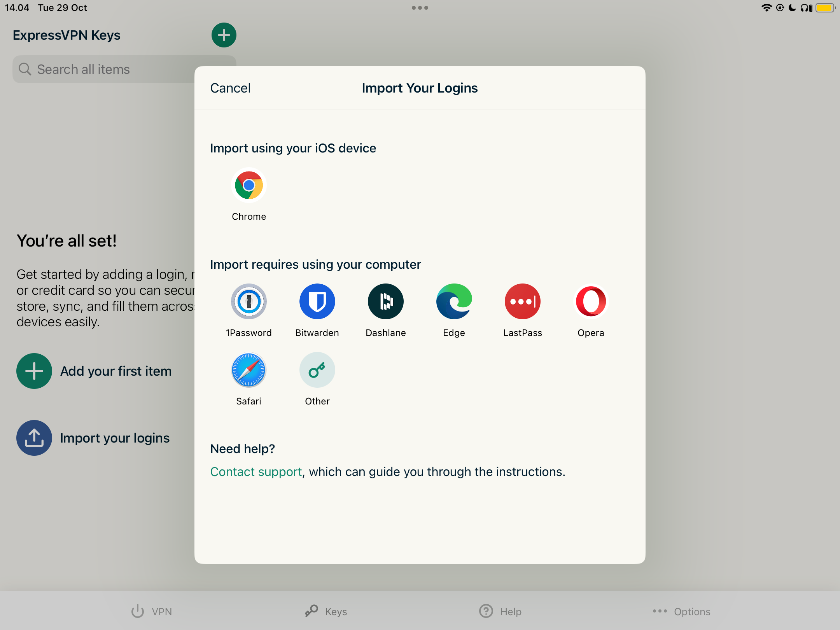Tap the search magnifier icon
The width and height of the screenshot is (840, 630).
click(25, 69)
